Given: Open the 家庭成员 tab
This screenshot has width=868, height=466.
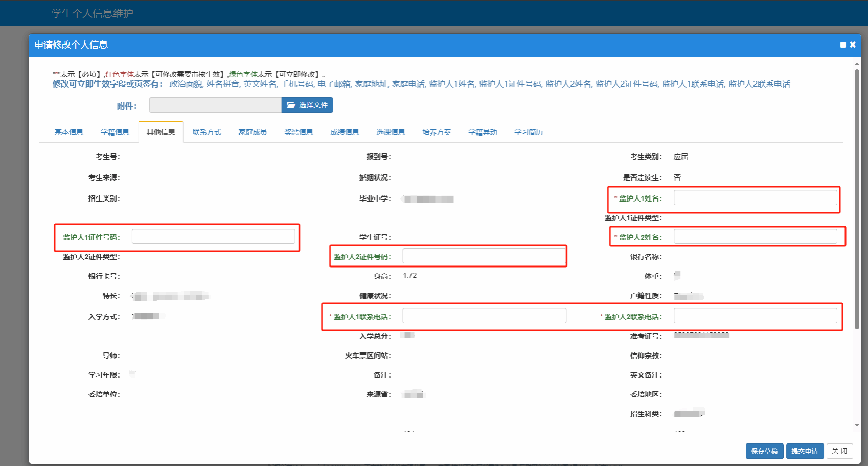Looking at the screenshot, I should [x=253, y=132].
